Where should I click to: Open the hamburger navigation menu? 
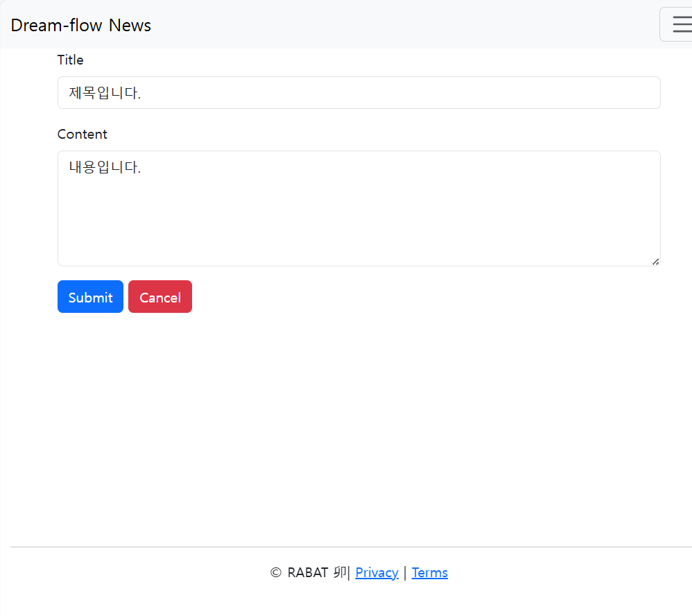[x=677, y=24]
